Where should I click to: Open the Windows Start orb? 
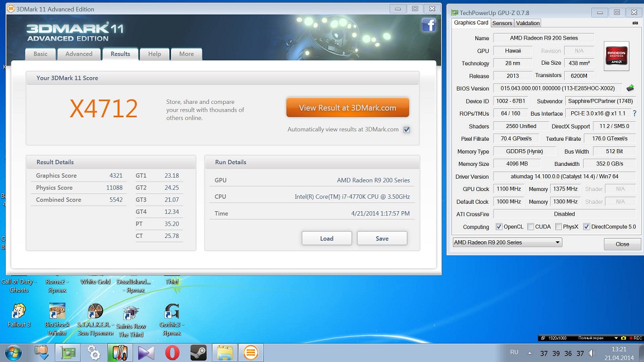(13, 353)
